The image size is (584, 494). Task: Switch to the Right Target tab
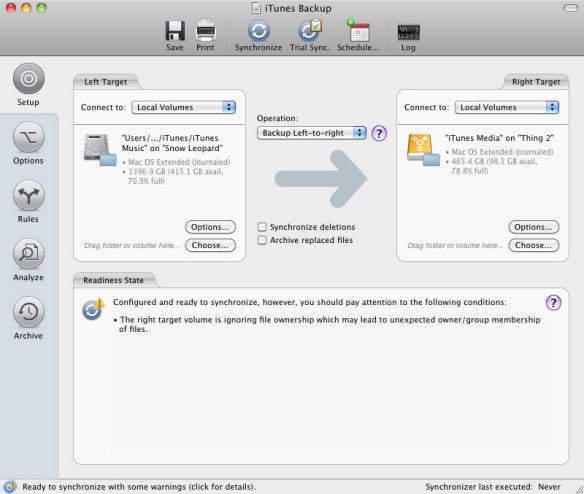[536, 82]
